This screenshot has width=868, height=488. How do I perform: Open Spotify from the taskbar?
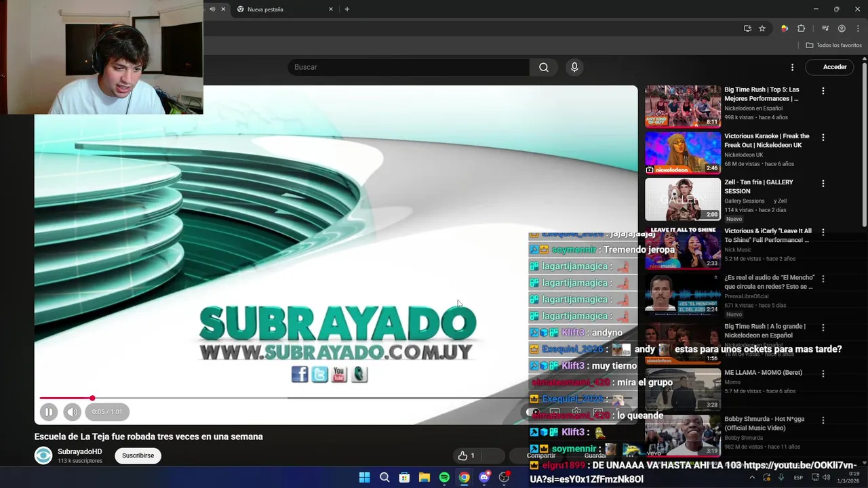[444, 477]
